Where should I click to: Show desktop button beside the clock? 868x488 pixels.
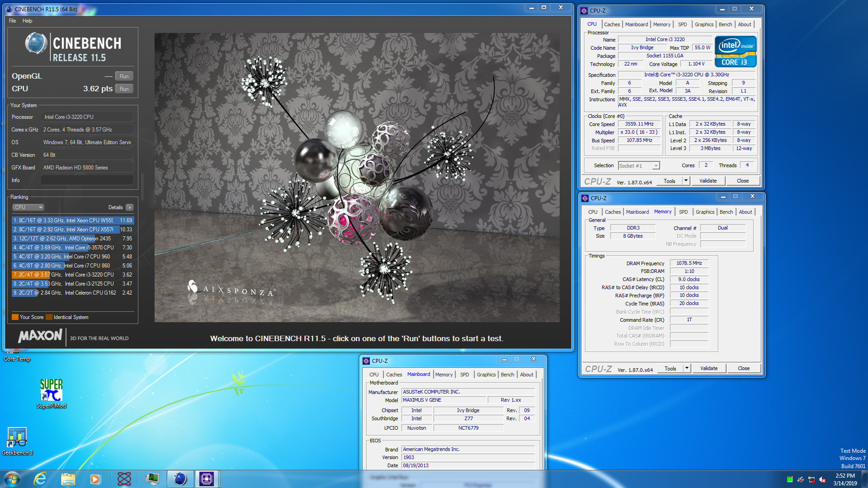coord(864,479)
